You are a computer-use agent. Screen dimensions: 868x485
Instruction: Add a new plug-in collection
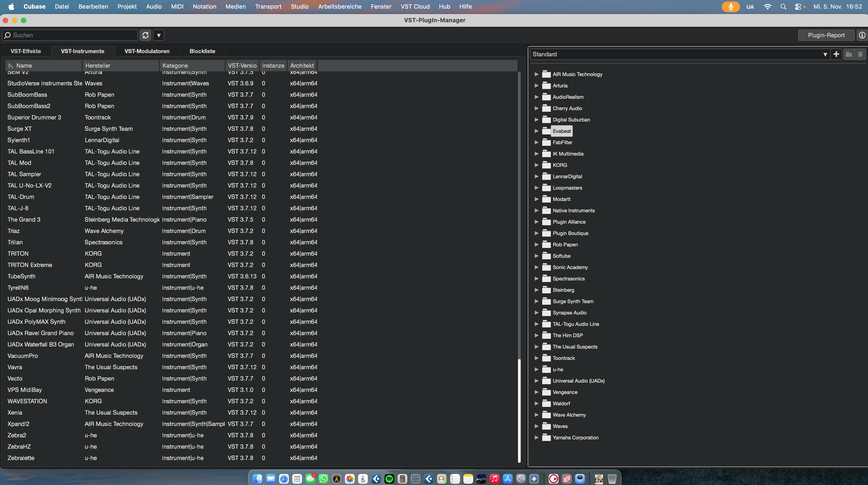[x=836, y=54]
